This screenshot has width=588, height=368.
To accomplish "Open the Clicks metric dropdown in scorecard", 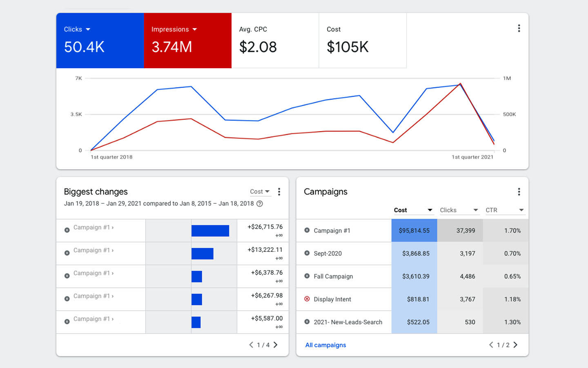I will point(77,29).
